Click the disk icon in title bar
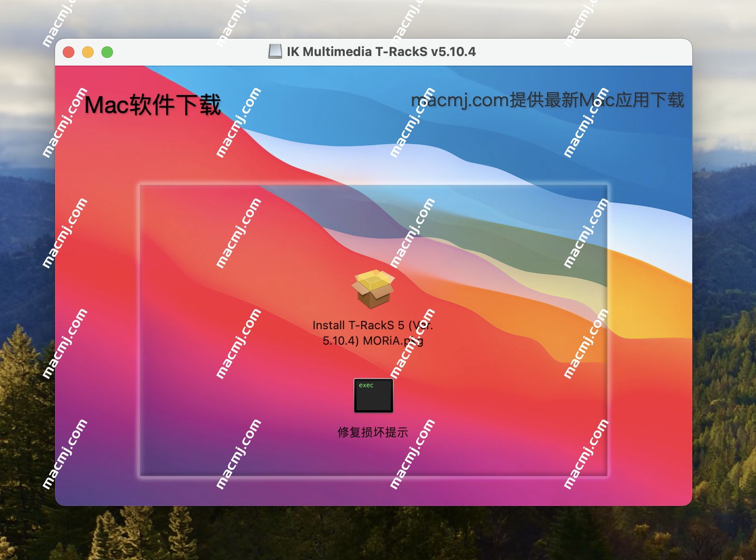The width and height of the screenshot is (756, 560). coord(275,51)
